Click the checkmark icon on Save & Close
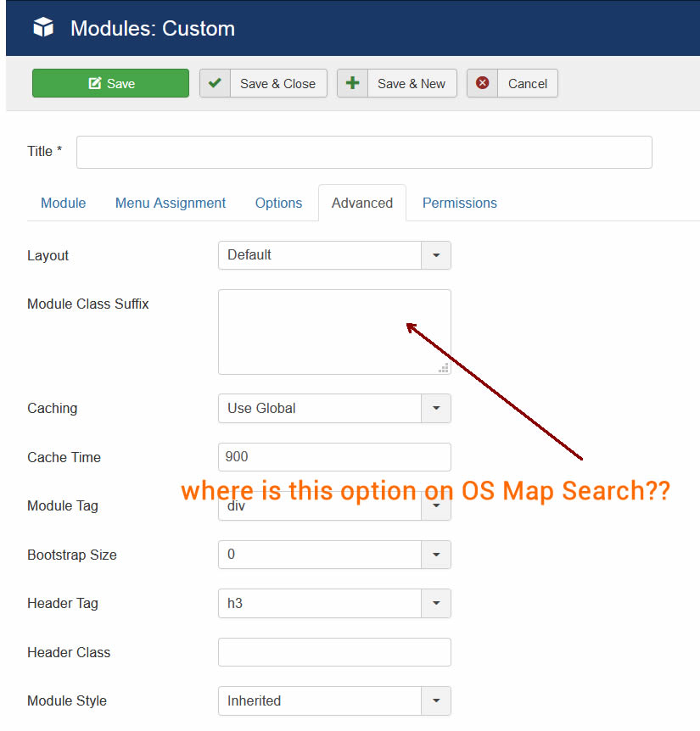The height and width of the screenshot is (731, 700). coord(216,83)
